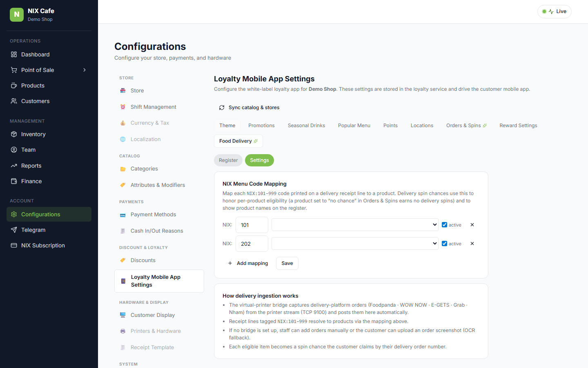Screen dimensions: 588x368
Task: Open the Customer Display settings
Action: [x=159, y=315]
